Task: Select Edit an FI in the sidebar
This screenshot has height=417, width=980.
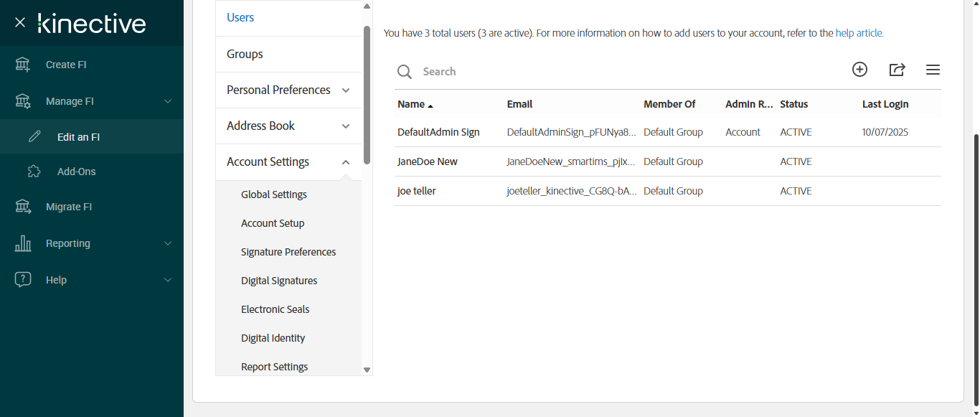Action: (x=78, y=137)
